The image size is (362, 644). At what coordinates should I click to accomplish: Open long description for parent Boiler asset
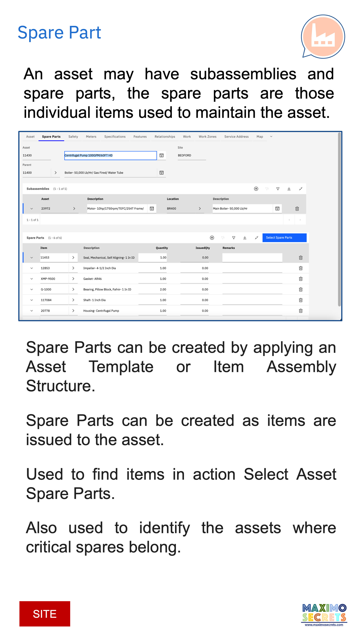tap(162, 172)
